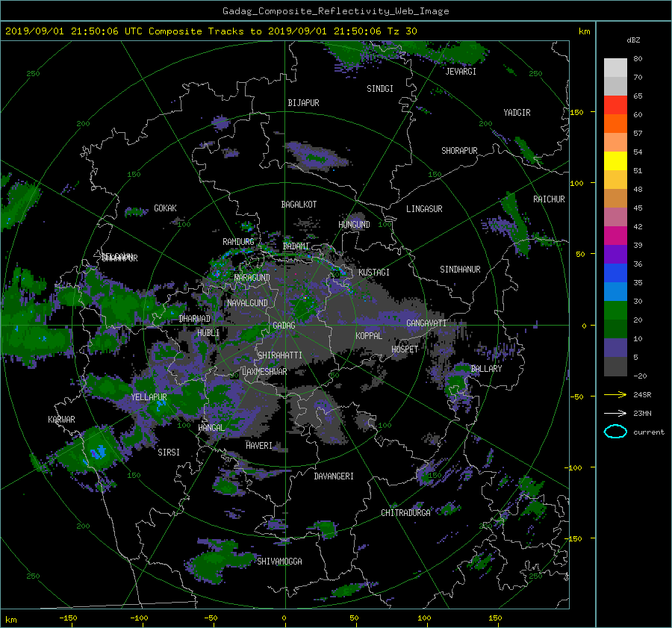Screen dimensions: 672x628
Task: Click the BADAMI label
Action: 296,246
